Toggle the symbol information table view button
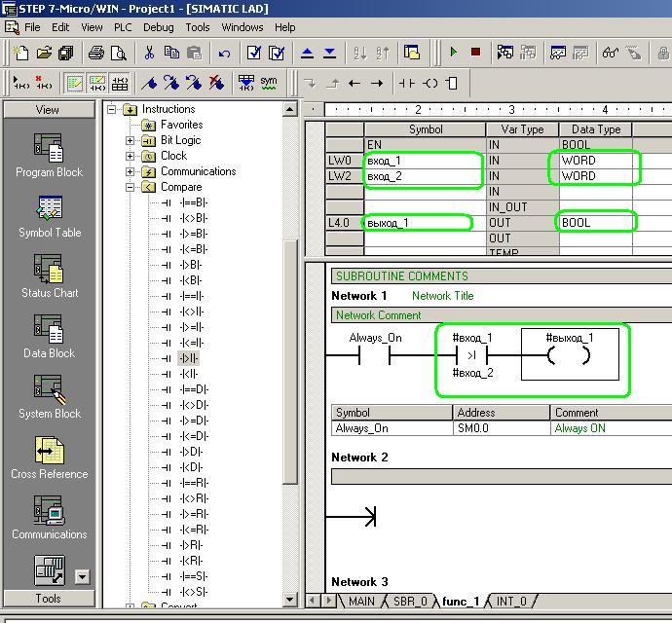Image resolution: width=672 pixels, height=623 pixels. coord(120,83)
